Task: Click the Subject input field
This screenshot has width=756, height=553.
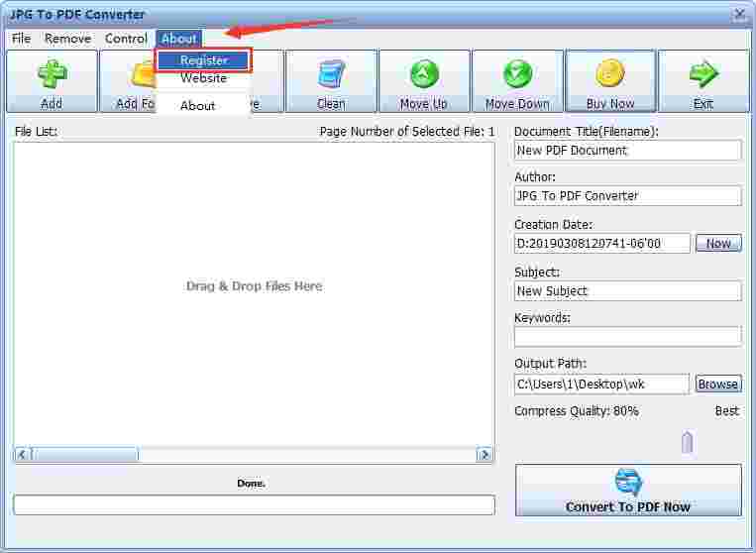Action: (x=628, y=291)
